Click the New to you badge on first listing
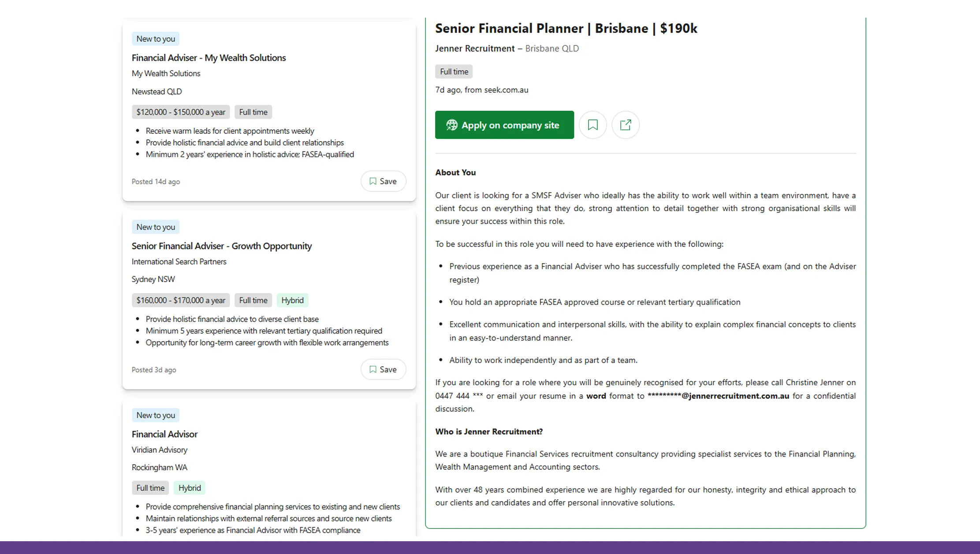The height and width of the screenshot is (554, 980). click(156, 39)
